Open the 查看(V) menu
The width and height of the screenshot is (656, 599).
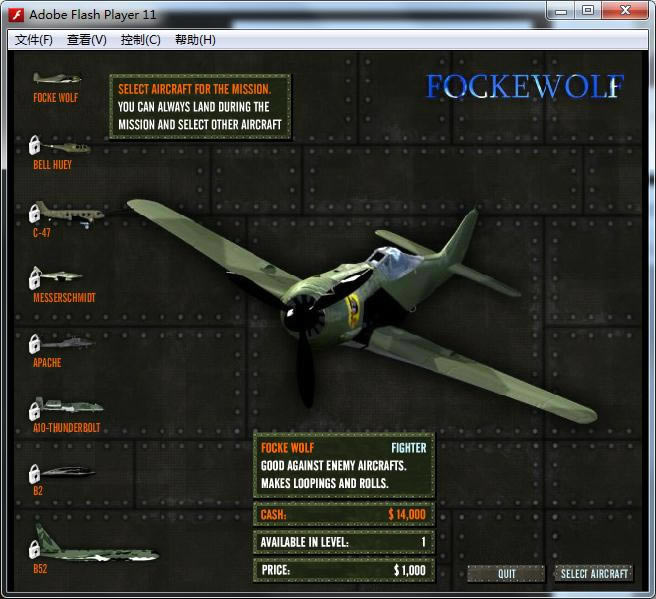pos(86,40)
